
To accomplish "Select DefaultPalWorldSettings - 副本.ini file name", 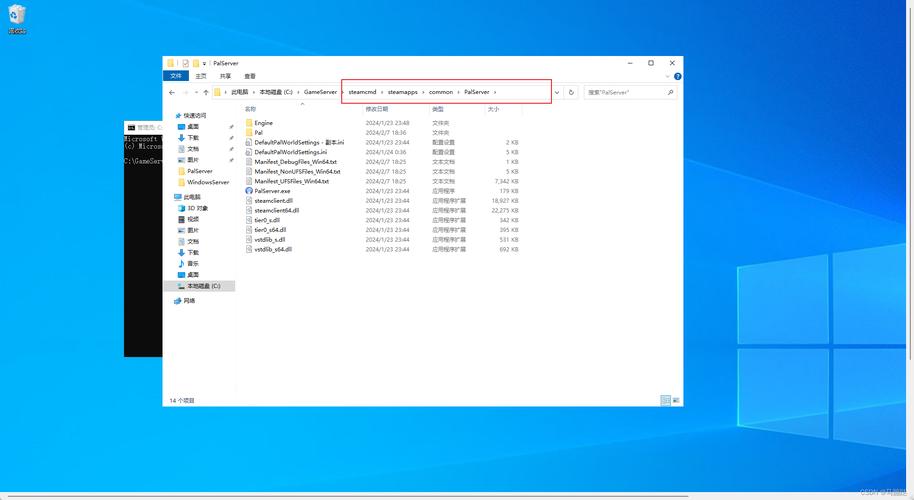I will click(x=299, y=142).
